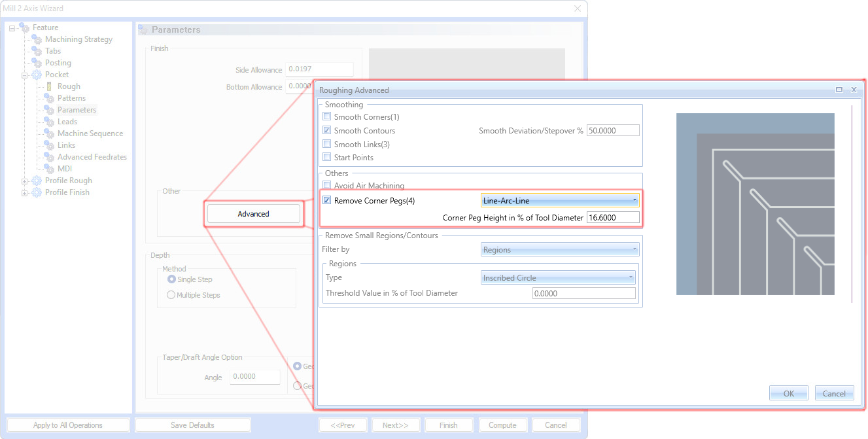Select Tabs in the feature tree

point(53,51)
